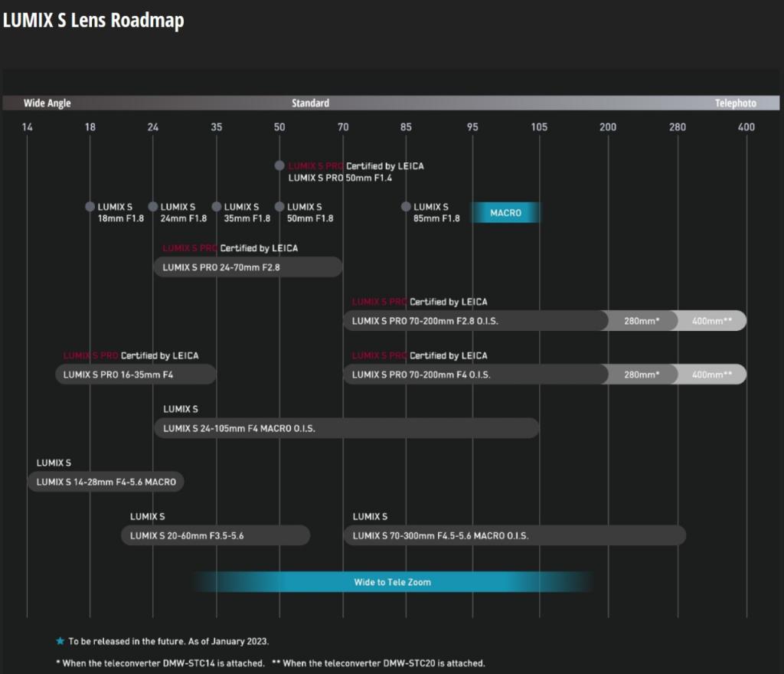Select the LUMIX S 70-300mm F4.5-5.6 MACRO O.I.S. bar

pyautogui.click(x=514, y=535)
